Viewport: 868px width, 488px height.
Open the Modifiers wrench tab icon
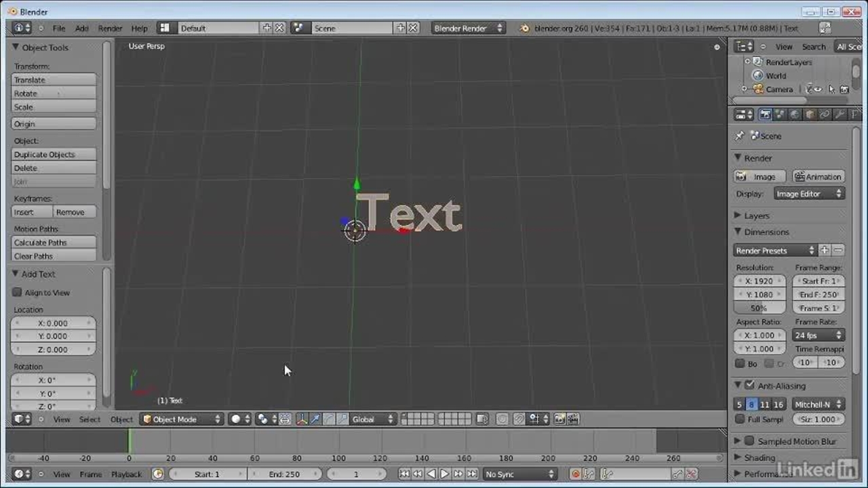coord(840,115)
